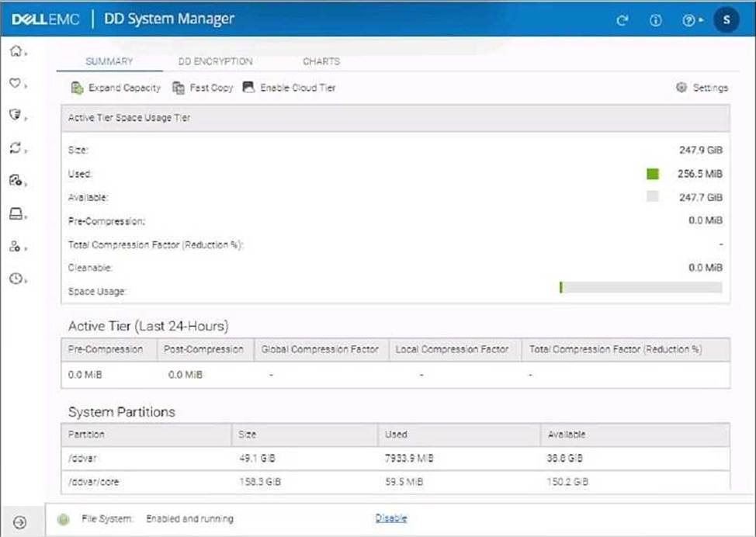Click the green Used color swatch
Viewport: 756px width, 537px height.
point(652,174)
